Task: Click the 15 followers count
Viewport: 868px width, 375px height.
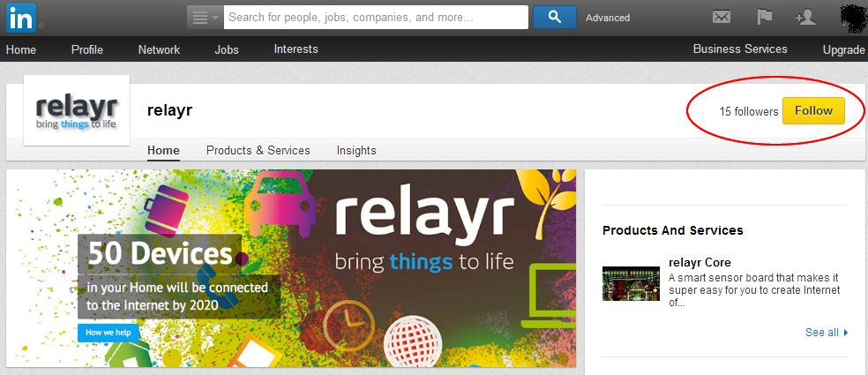Action: pos(748,111)
